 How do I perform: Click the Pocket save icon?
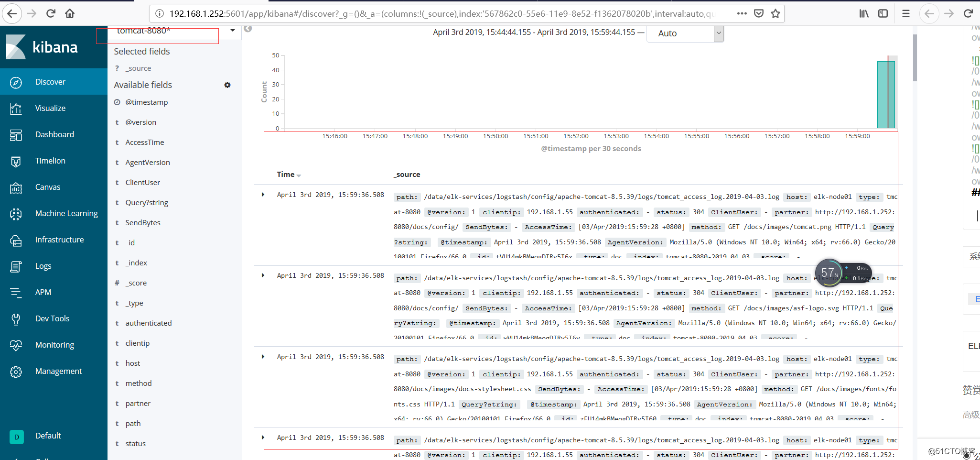coord(759,13)
